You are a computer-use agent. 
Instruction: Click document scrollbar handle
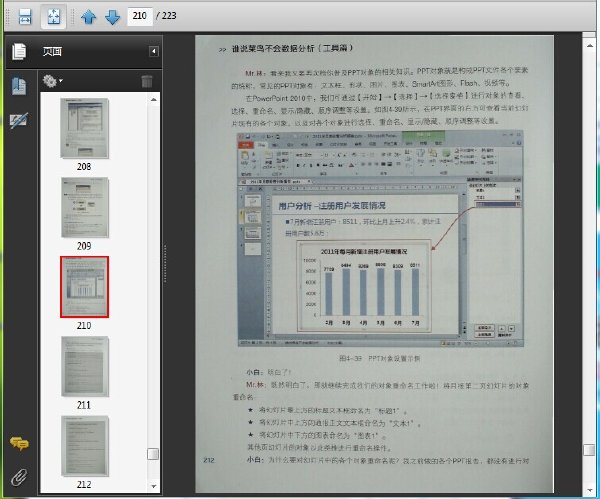[589, 450]
